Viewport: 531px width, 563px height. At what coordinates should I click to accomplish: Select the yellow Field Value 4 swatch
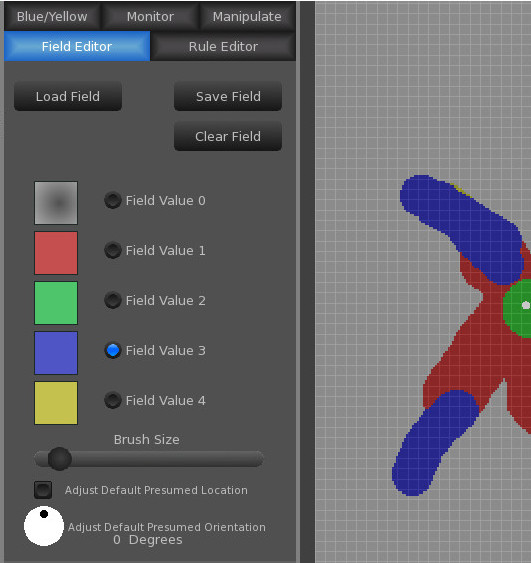click(56, 403)
